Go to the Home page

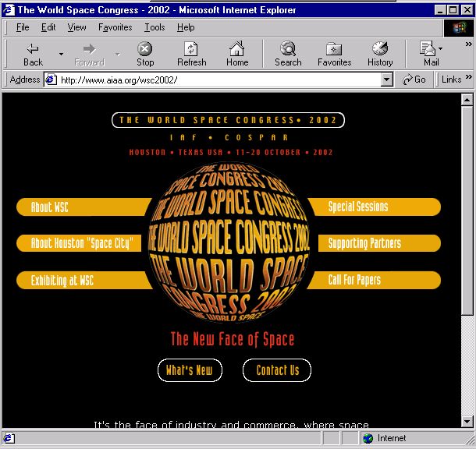pyautogui.click(x=237, y=55)
